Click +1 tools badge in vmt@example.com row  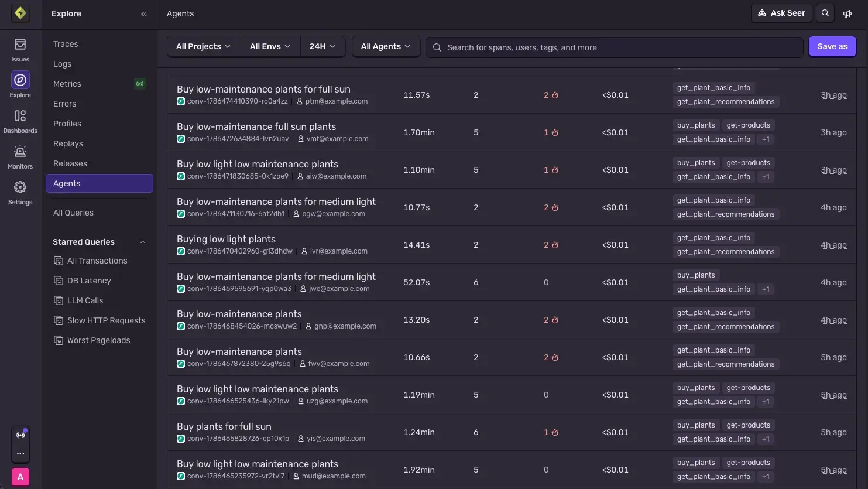click(x=766, y=139)
